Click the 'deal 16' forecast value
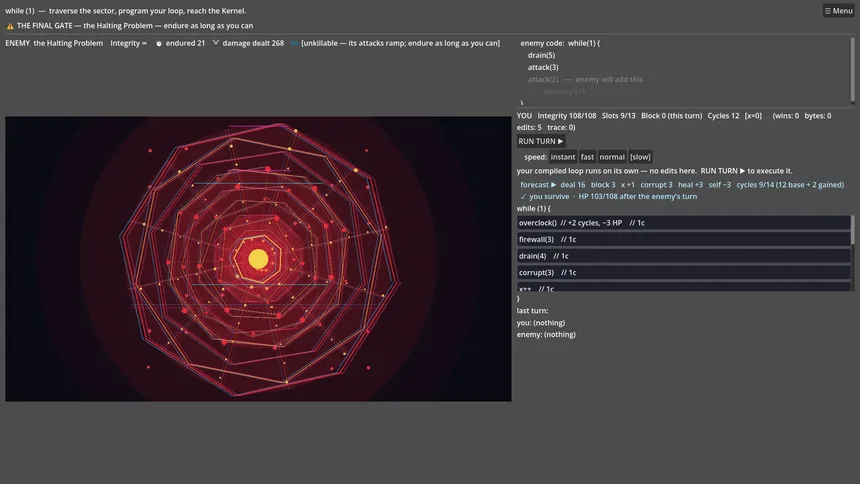Image resolution: width=860 pixels, height=484 pixels. click(x=573, y=185)
